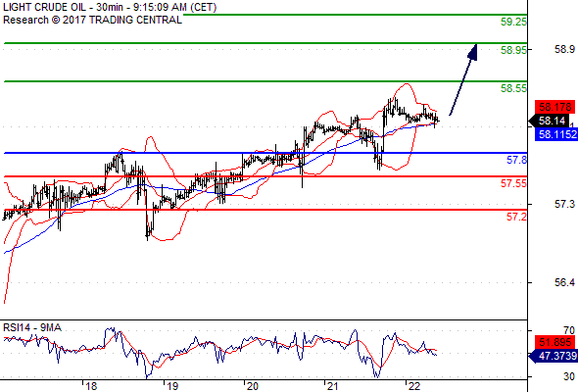The height and width of the screenshot is (392, 578).
Task: Click the RSI axis value 30
Action: [569, 376]
